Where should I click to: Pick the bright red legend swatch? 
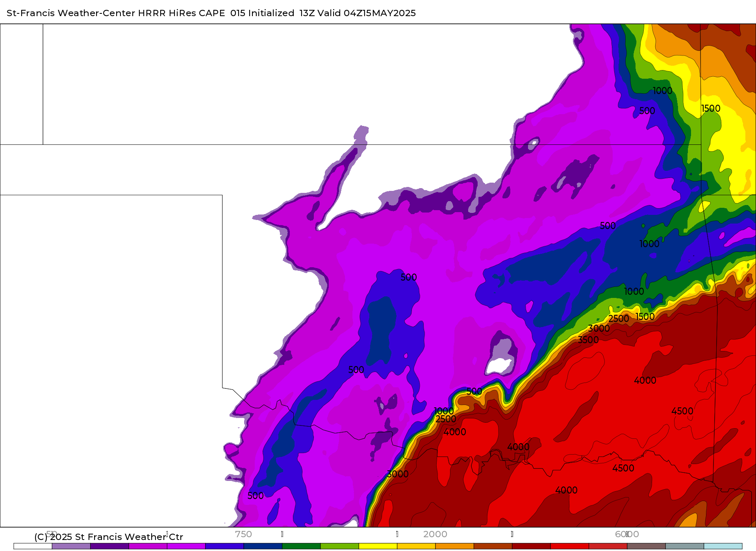pyautogui.click(x=569, y=546)
